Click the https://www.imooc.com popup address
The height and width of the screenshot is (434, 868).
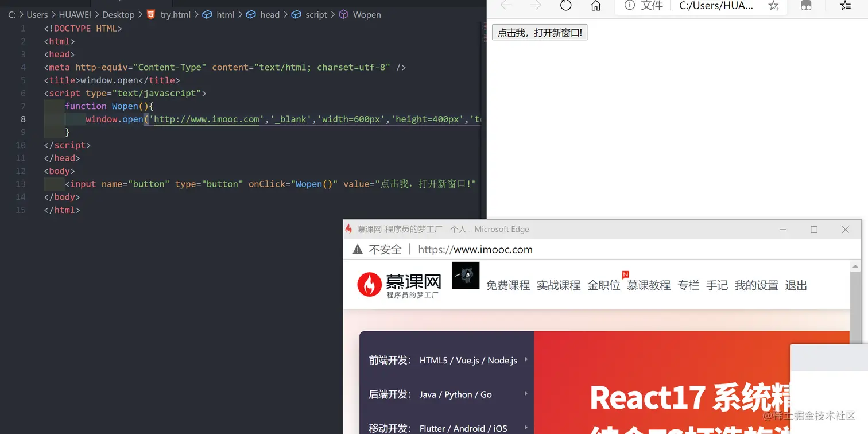[x=475, y=250]
